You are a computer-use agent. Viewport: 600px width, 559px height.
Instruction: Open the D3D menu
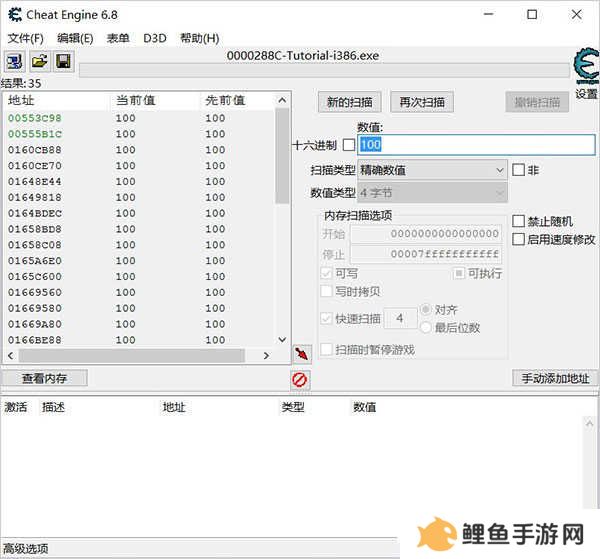click(155, 38)
